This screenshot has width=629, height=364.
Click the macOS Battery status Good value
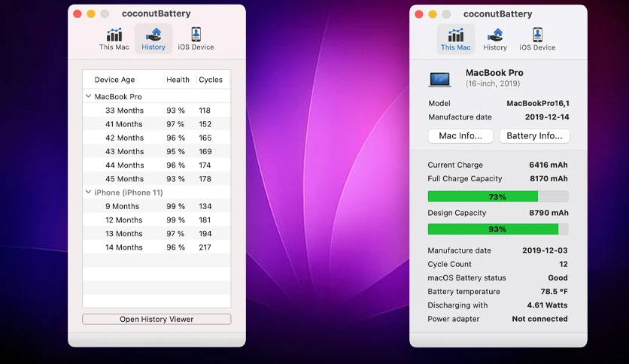click(558, 278)
